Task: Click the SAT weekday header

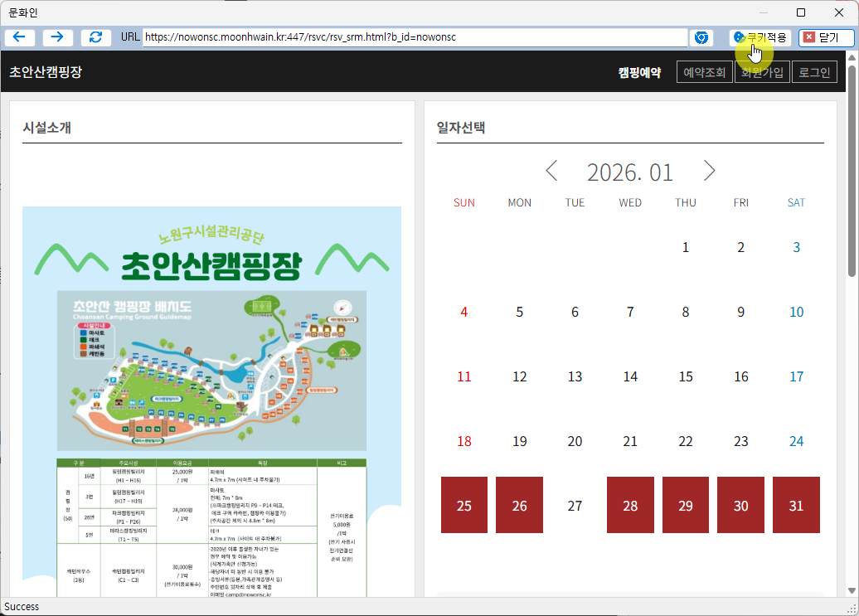Action: point(796,202)
